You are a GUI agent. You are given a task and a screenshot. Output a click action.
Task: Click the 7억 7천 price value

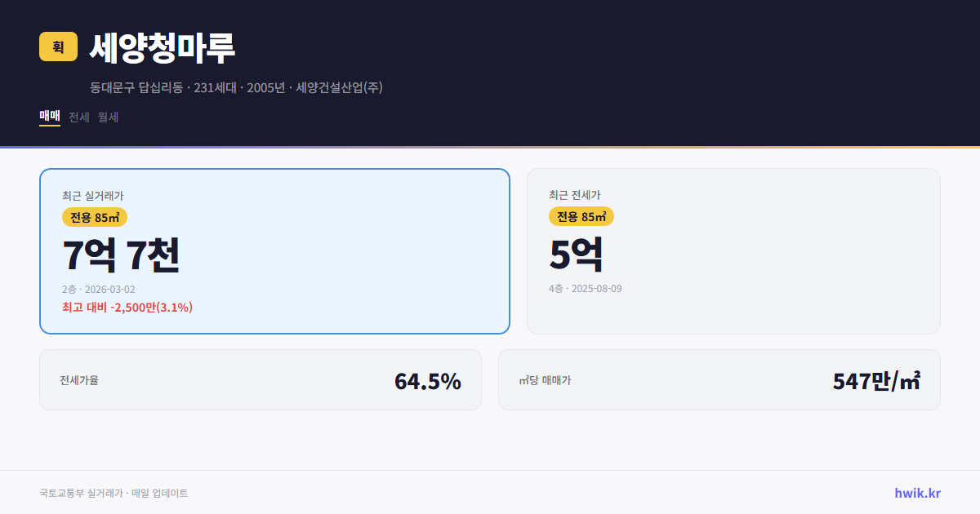[122, 255]
